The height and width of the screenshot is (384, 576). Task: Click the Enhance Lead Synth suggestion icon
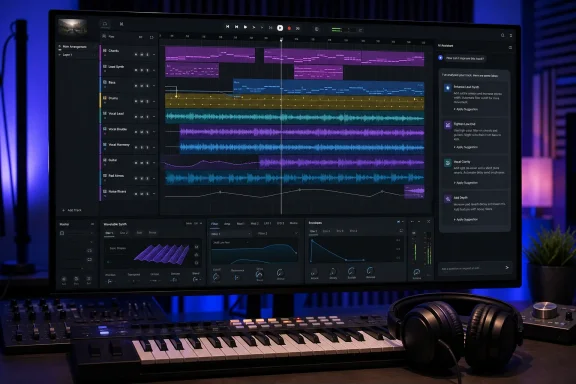(447, 88)
